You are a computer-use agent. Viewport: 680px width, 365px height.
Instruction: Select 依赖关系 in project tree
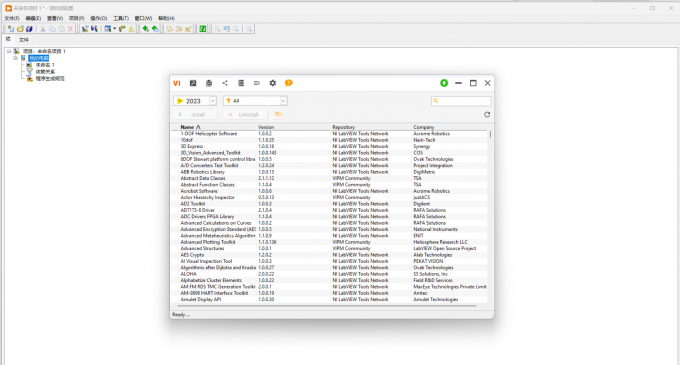coord(45,72)
